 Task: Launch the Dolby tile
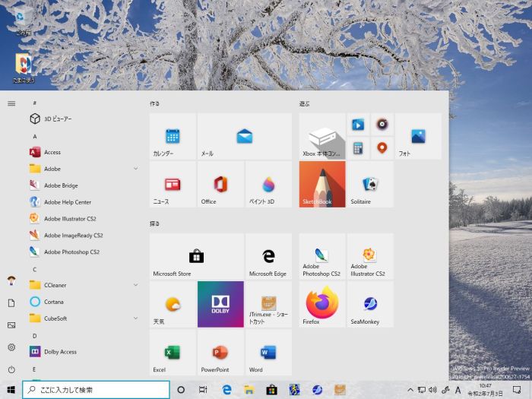coord(220,304)
